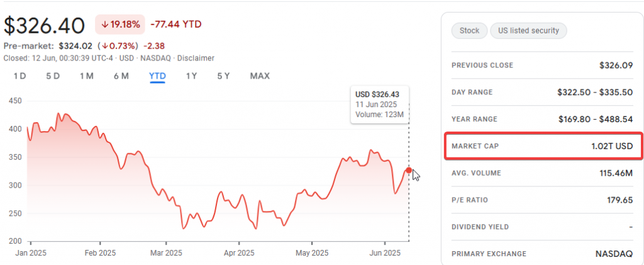Viewport: 644px width, 265px height.
Task: Click the Stock category chip
Action: point(469,31)
